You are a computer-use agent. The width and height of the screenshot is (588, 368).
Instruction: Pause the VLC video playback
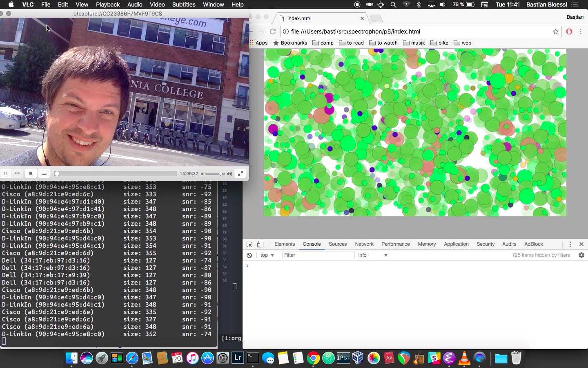coord(6,173)
